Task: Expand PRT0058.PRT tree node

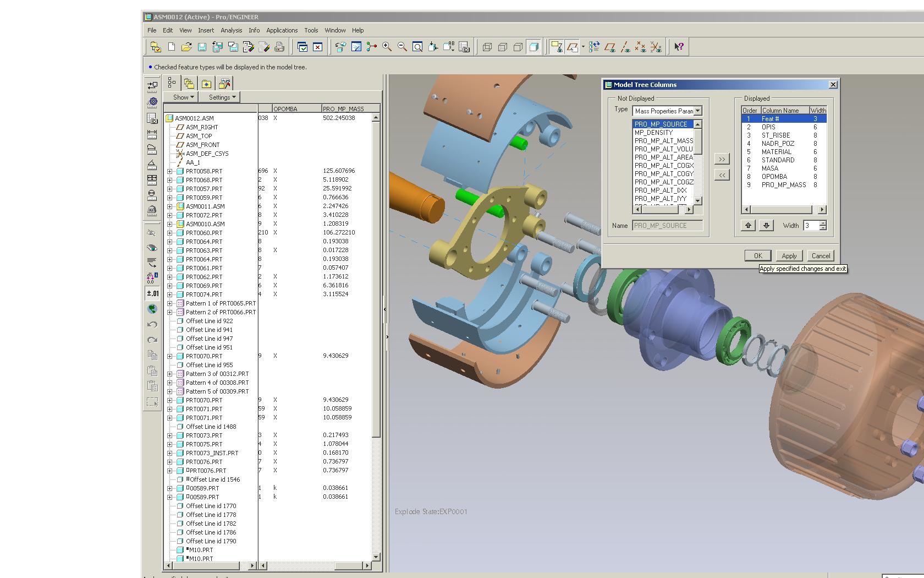Action: click(170, 171)
